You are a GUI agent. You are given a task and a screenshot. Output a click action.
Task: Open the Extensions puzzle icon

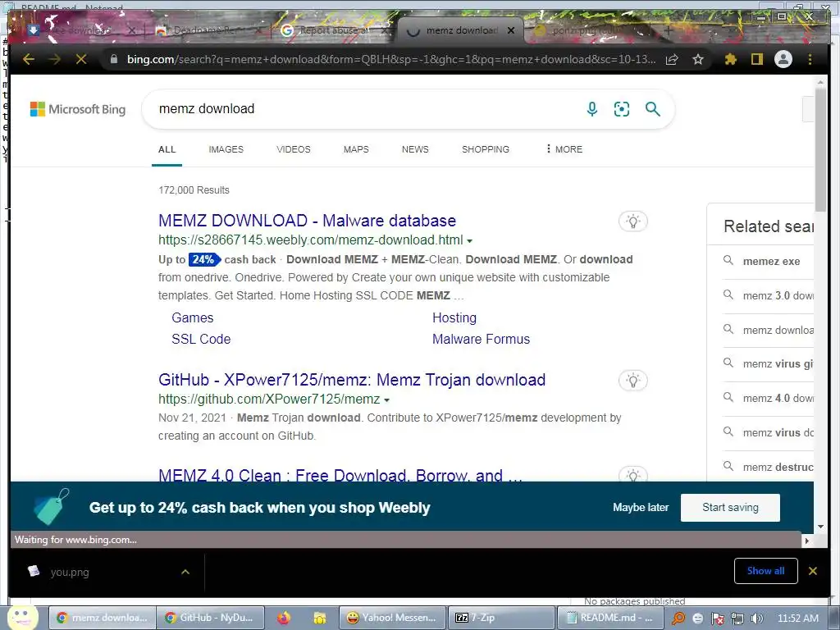(x=731, y=59)
